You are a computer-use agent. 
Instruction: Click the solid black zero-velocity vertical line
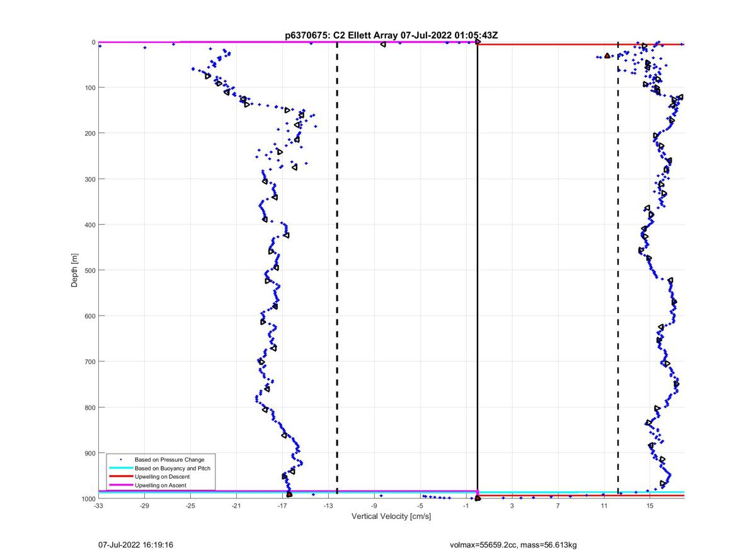(x=478, y=270)
